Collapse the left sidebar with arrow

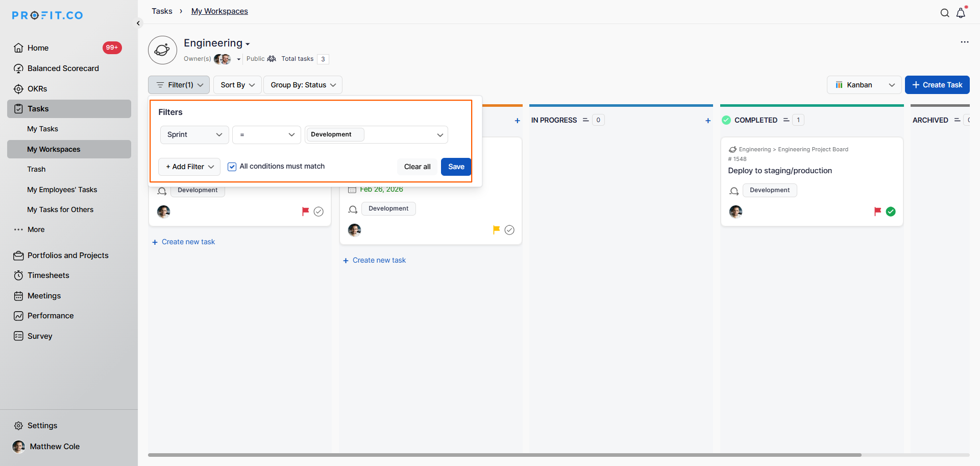click(x=138, y=24)
